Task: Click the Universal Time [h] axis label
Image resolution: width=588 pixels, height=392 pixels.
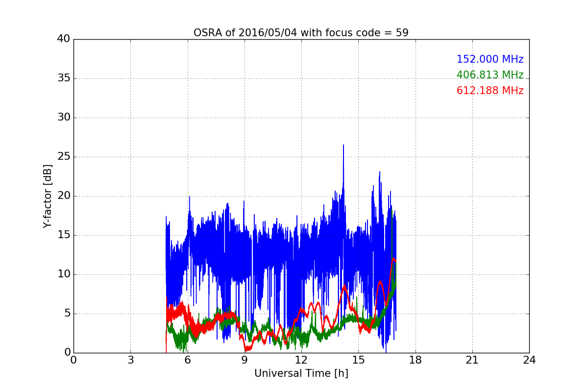Action: coord(301,373)
